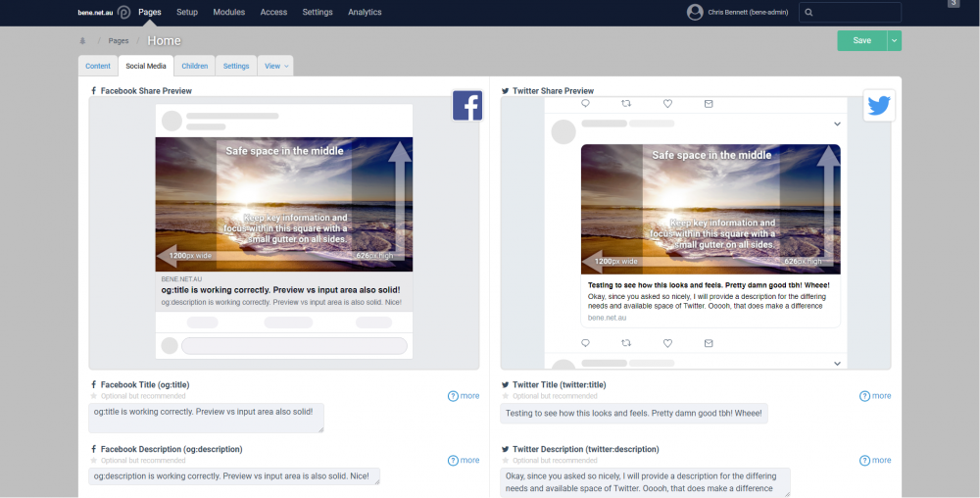The image size is (980, 498).
Task: Open help icon beside Facebook Title field
Action: [453, 396]
